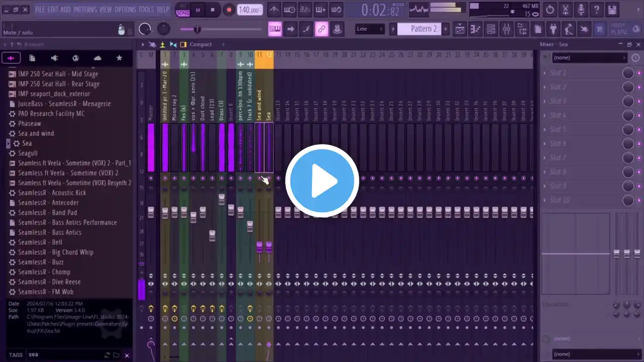Viewport: 644px width, 362px height.
Task: Select 'Sea and wind' preset in browser
Action: tap(36, 133)
